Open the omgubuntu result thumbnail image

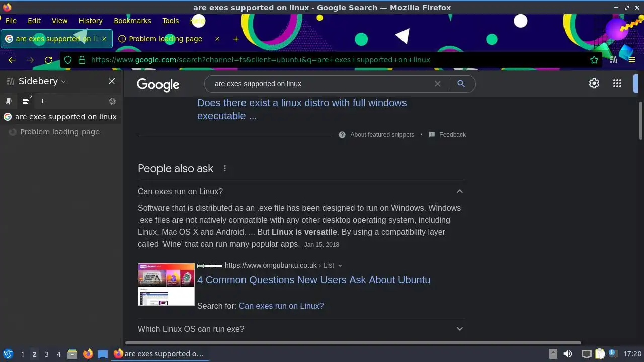click(166, 284)
